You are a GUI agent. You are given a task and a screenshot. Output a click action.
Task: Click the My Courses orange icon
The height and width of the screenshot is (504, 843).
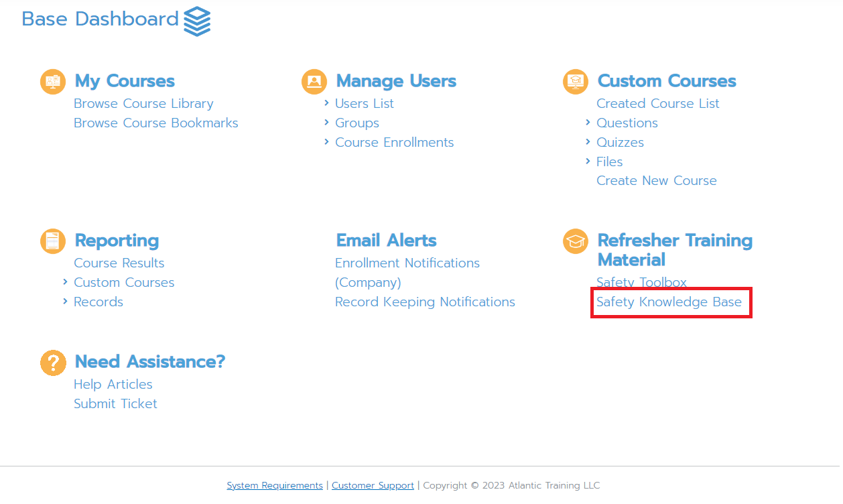pyautogui.click(x=53, y=82)
